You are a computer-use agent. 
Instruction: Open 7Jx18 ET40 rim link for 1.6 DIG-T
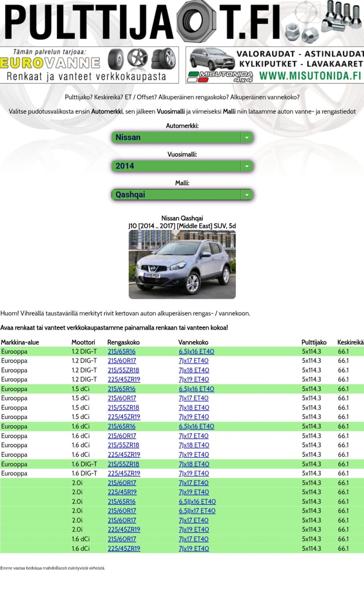click(x=194, y=464)
